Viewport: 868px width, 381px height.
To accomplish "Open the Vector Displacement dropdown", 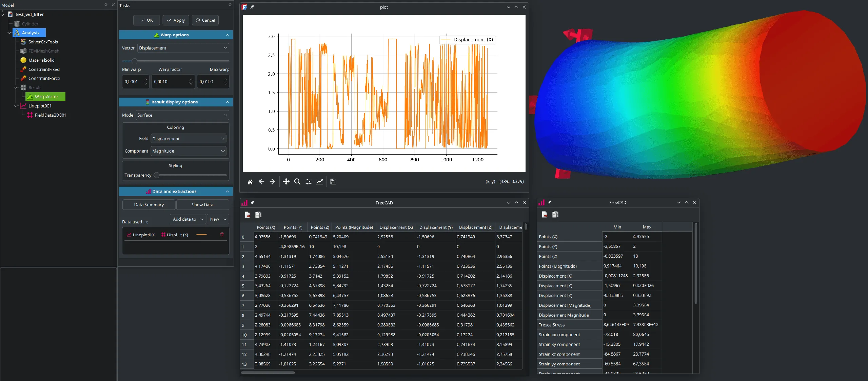I will click(x=183, y=48).
